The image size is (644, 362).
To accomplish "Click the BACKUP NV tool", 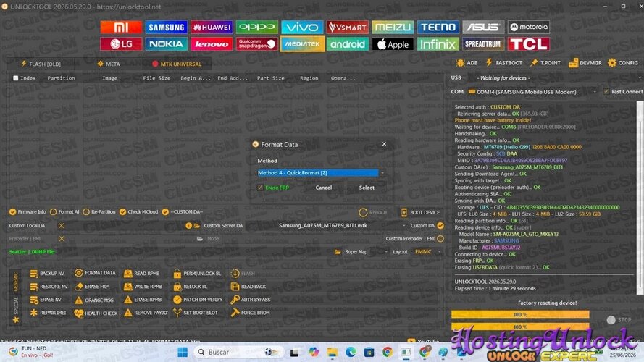I will click(47, 274).
